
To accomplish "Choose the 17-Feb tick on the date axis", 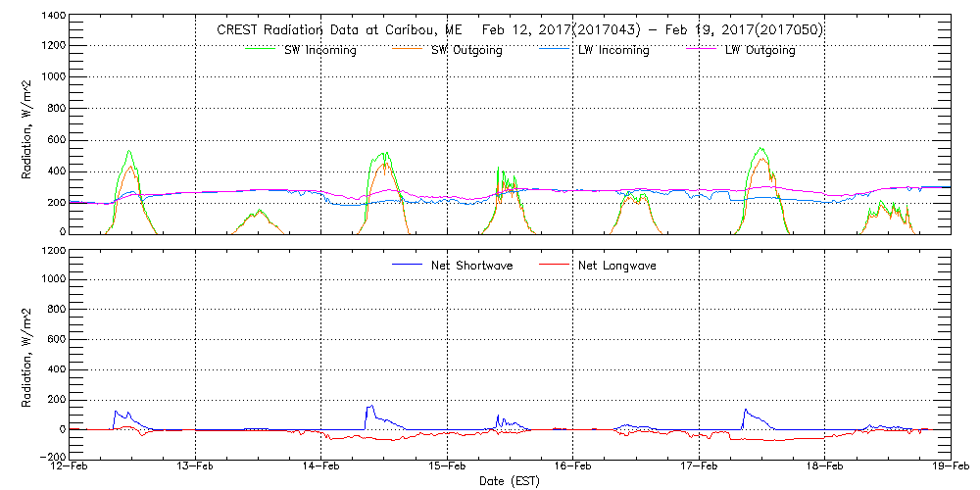I will [699, 466].
